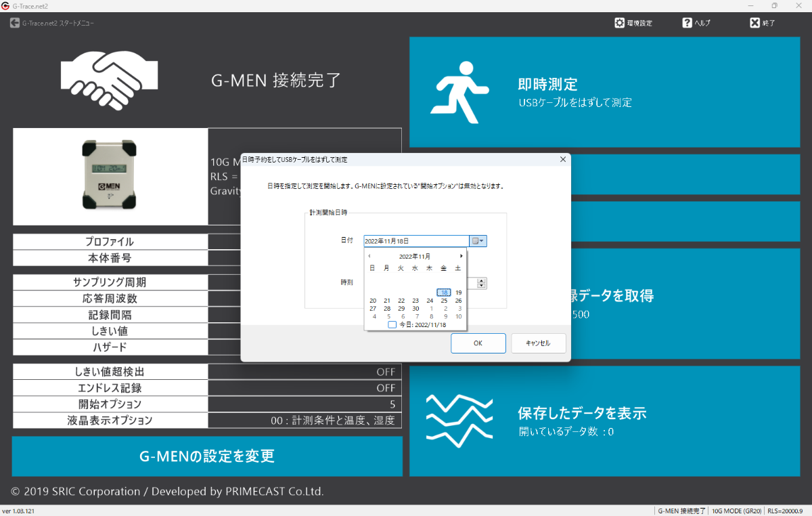Choose day 30 in calendar
Viewport: 812px width, 516px height.
coord(415,308)
